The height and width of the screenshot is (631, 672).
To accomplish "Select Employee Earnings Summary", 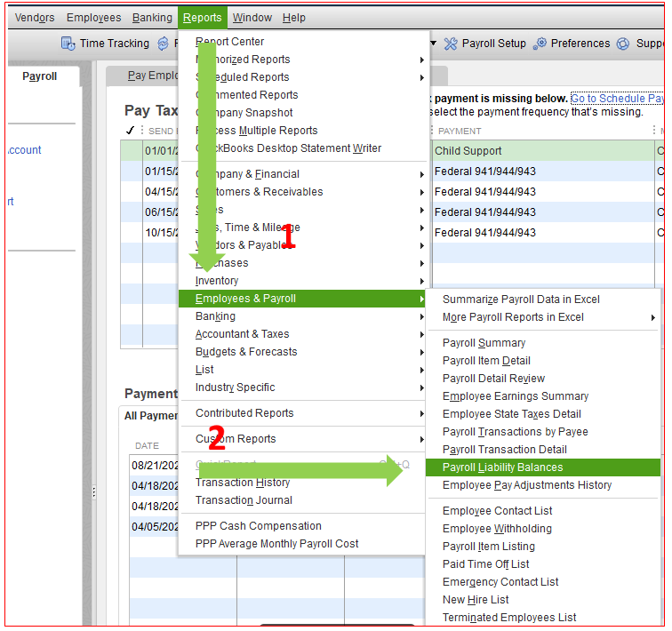I will 516,396.
